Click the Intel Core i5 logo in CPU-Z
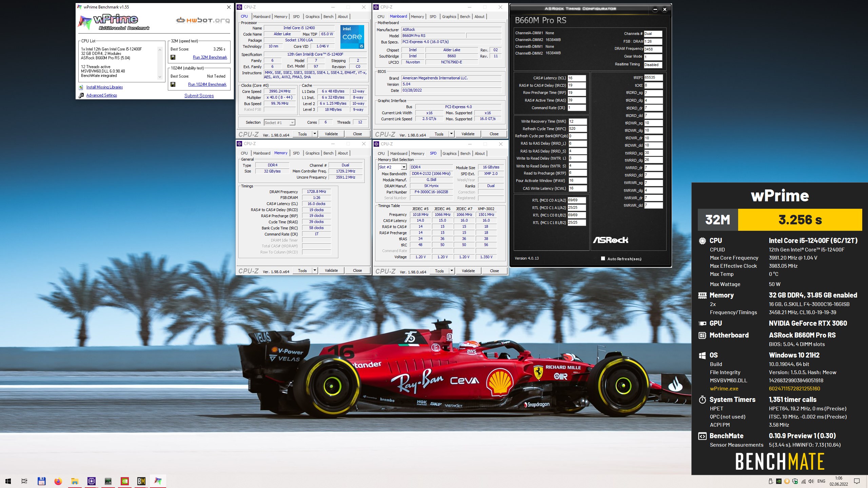 pos(352,37)
